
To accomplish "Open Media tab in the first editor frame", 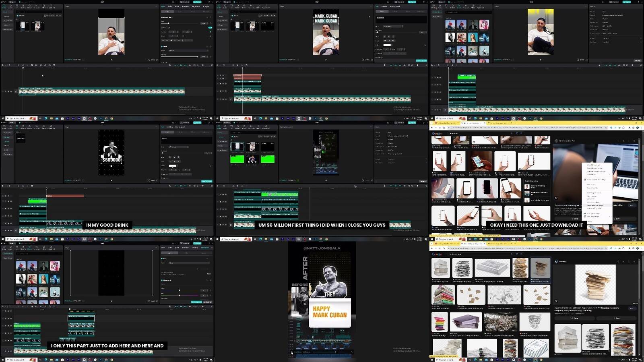I will (x=4, y=6).
